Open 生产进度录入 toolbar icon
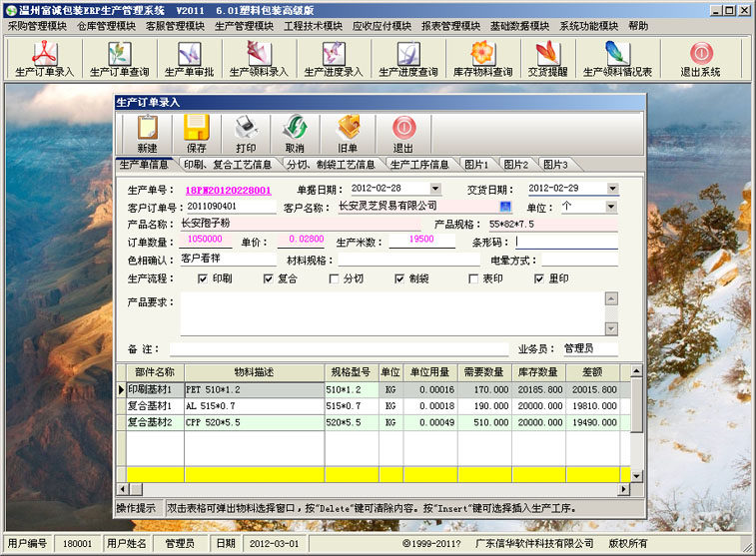Image resolution: width=756 pixels, height=556 pixels. [334, 59]
